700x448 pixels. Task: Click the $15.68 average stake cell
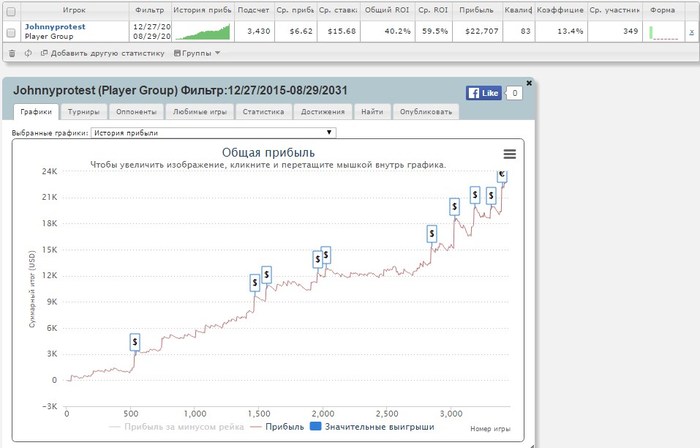(x=338, y=31)
